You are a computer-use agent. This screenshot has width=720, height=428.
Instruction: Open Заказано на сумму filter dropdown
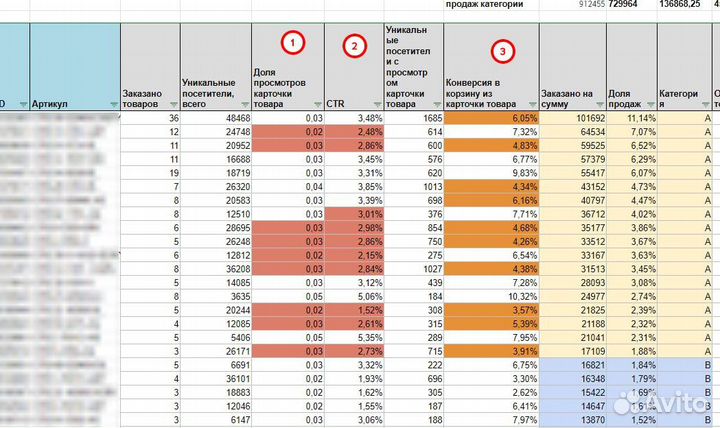tap(598, 103)
